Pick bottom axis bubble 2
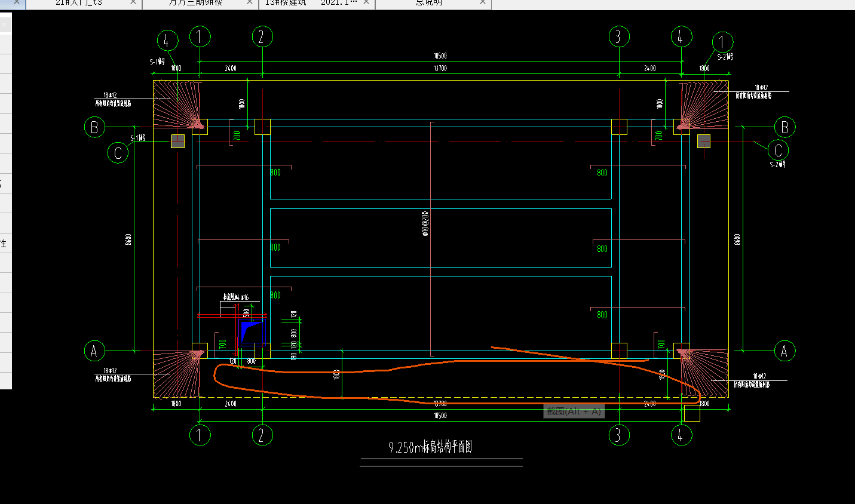The width and height of the screenshot is (855, 504). (262, 435)
